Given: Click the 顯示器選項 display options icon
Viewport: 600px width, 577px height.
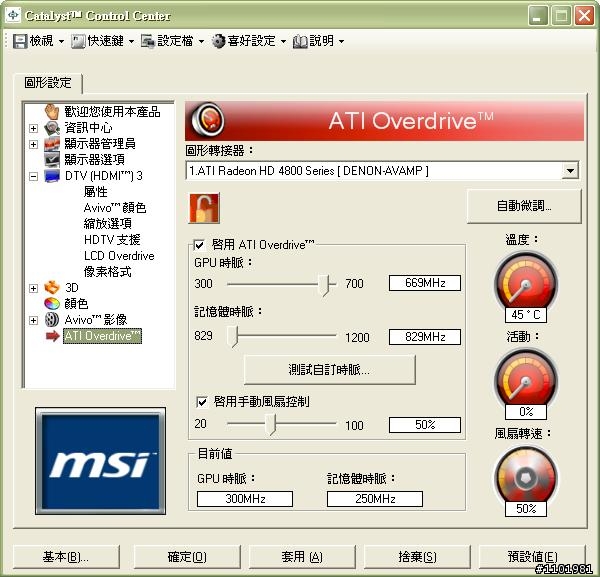Looking at the screenshot, I should tap(52, 160).
